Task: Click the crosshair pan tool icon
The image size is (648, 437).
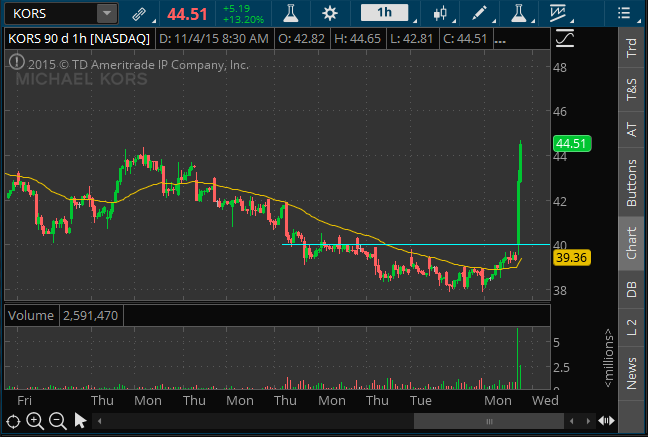Action: 13,422
